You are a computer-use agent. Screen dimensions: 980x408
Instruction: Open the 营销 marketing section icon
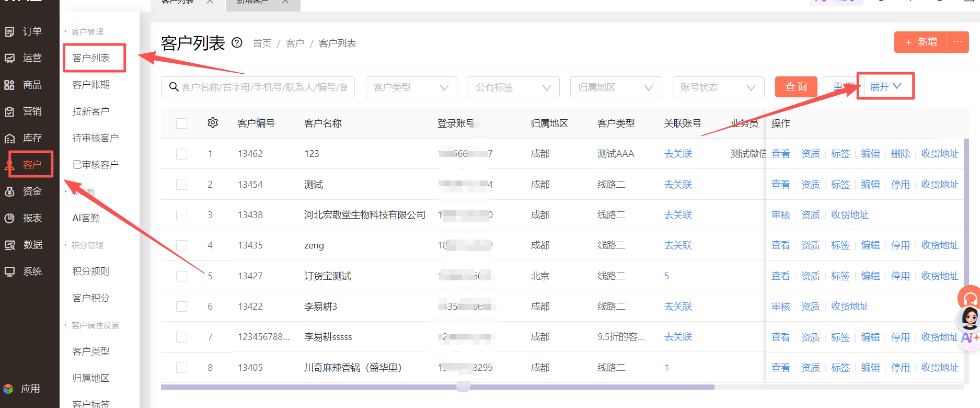point(9,111)
